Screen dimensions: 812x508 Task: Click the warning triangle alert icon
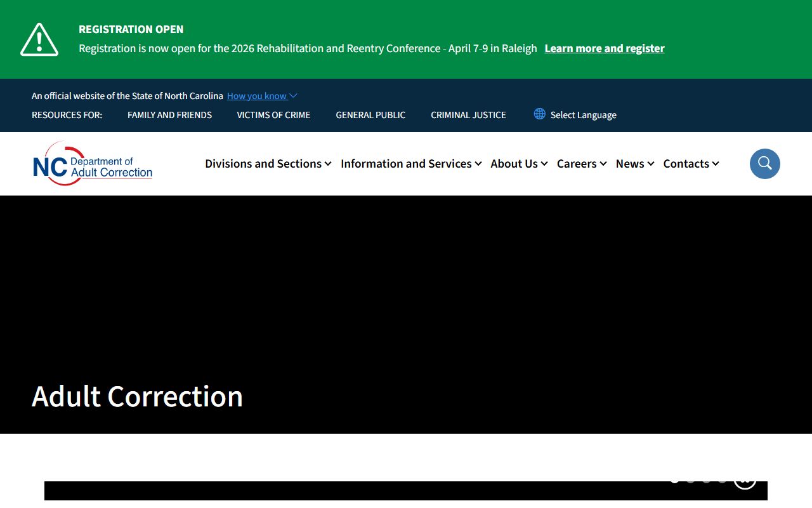39,39
